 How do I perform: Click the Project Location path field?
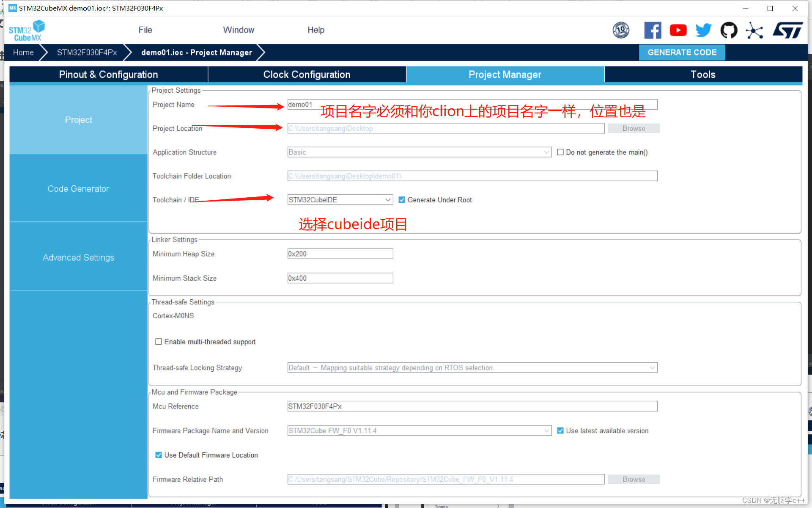(446, 128)
